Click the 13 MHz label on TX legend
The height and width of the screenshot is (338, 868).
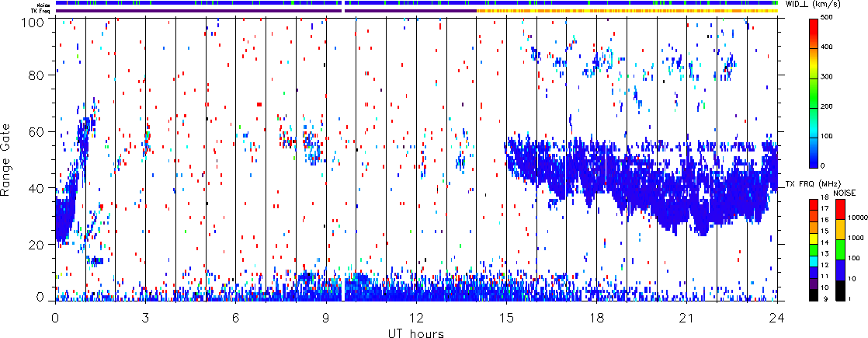point(825,253)
